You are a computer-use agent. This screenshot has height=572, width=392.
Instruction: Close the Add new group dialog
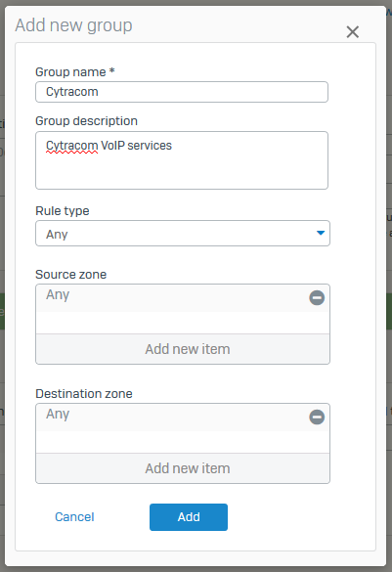pos(352,31)
